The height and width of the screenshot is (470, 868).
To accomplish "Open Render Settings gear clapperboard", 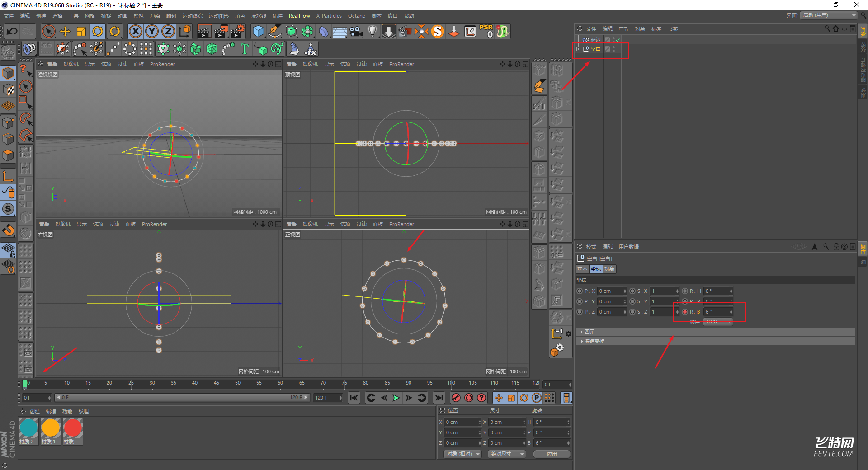I will (x=237, y=31).
